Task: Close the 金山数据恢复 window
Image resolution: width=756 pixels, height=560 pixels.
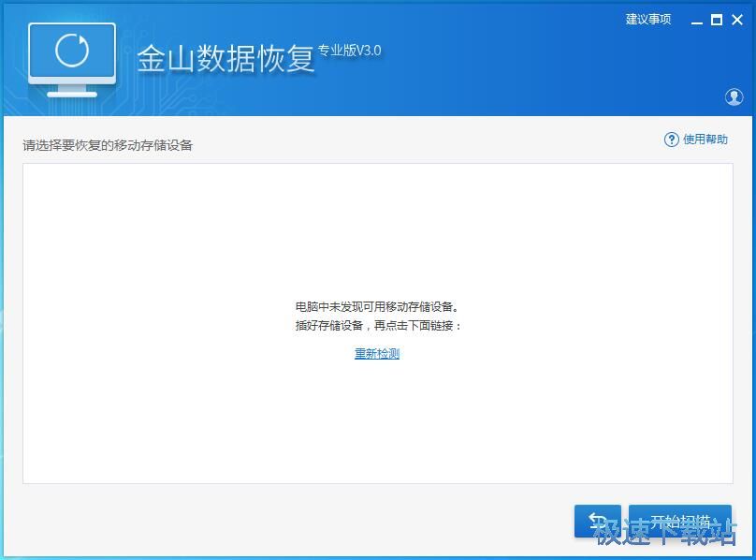Action: click(x=737, y=20)
